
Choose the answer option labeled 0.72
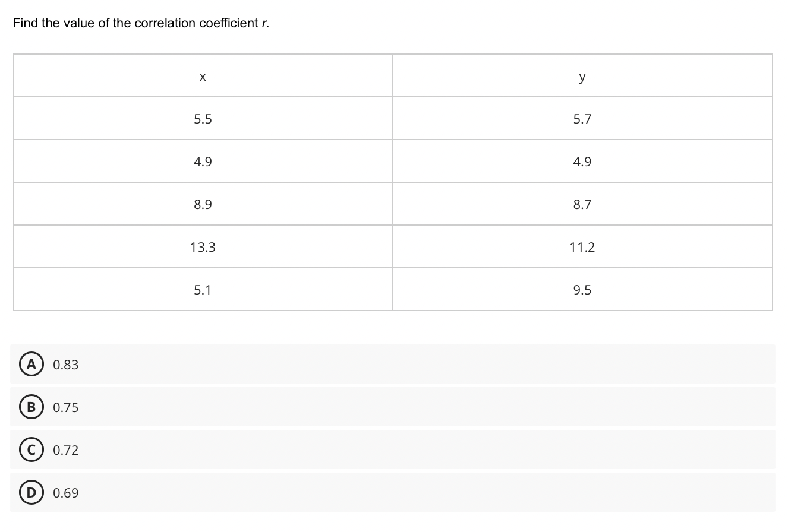click(x=65, y=449)
